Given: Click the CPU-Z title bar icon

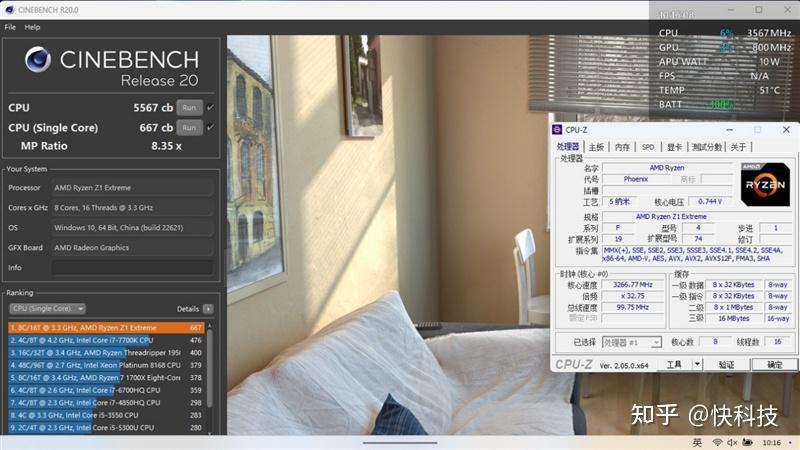Looking at the screenshot, I should click(x=557, y=130).
